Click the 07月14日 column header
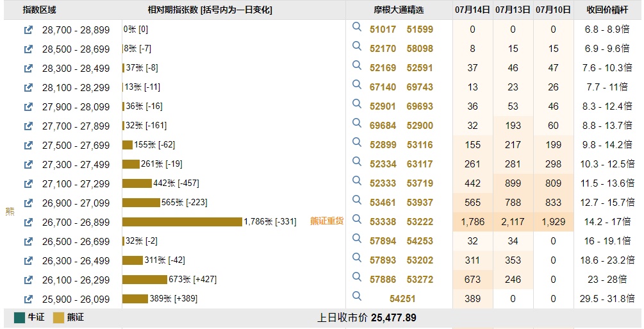This screenshot has width=644, height=329. tap(473, 10)
